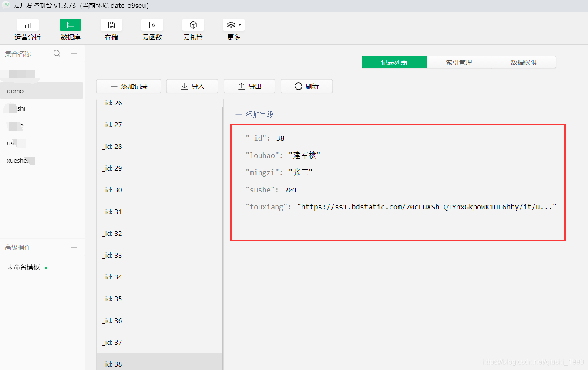Click the 添加记录 button

[x=128, y=86]
